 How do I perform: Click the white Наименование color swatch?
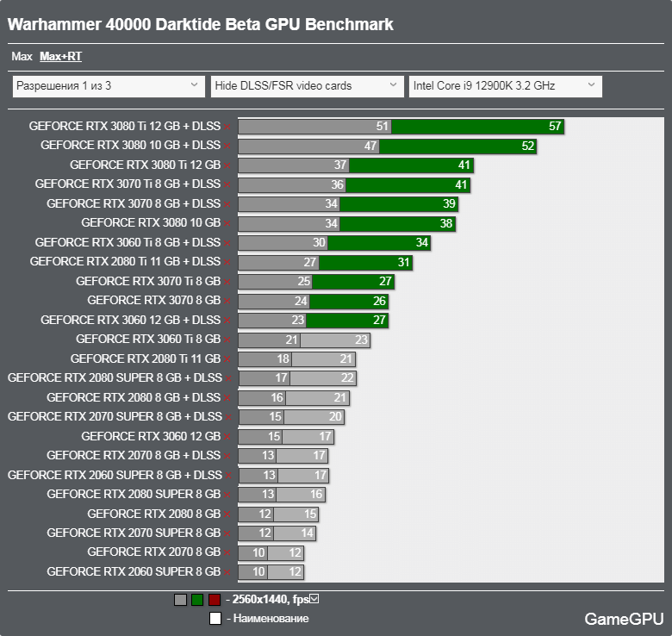click(x=215, y=619)
